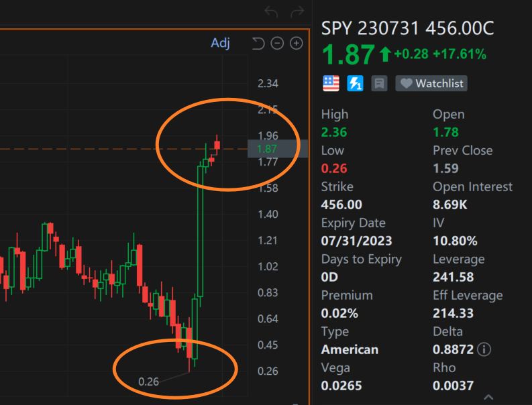532x405 pixels.
Task: Click the redo arrow icon above chart
Action: click(297, 12)
